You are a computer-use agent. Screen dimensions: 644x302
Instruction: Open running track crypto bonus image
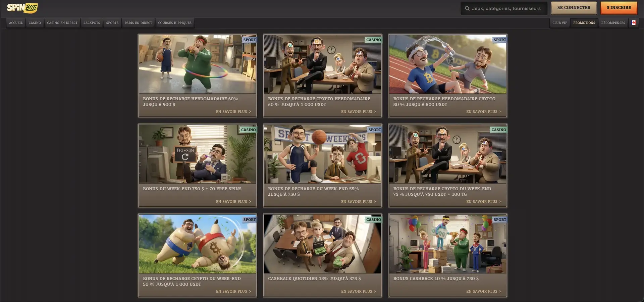point(447,64)
